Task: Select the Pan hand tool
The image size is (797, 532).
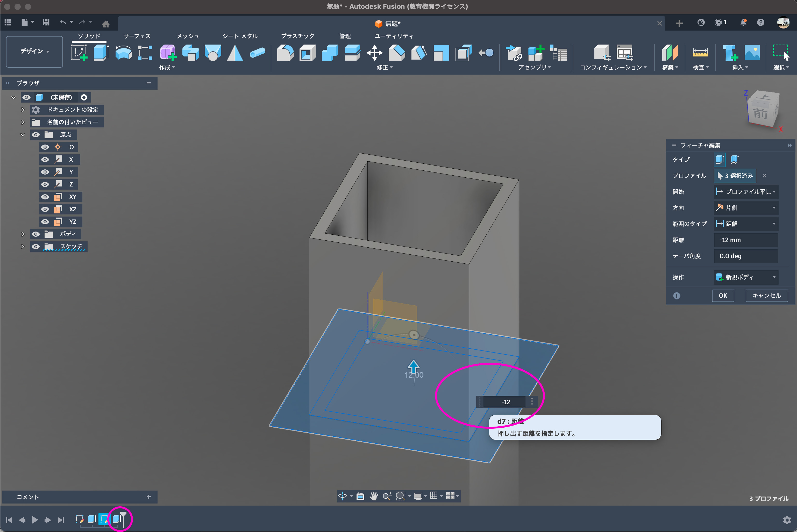Action: pos(374,496)
